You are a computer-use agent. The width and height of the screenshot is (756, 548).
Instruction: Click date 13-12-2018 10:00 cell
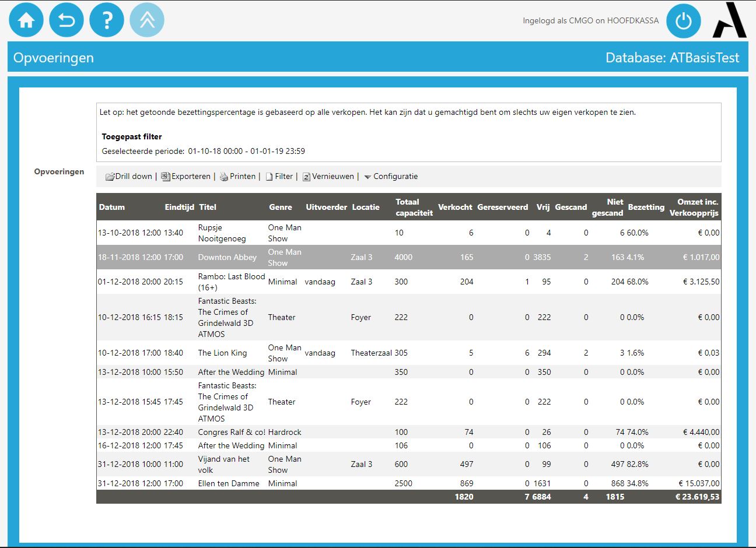[x=129, y=372]
